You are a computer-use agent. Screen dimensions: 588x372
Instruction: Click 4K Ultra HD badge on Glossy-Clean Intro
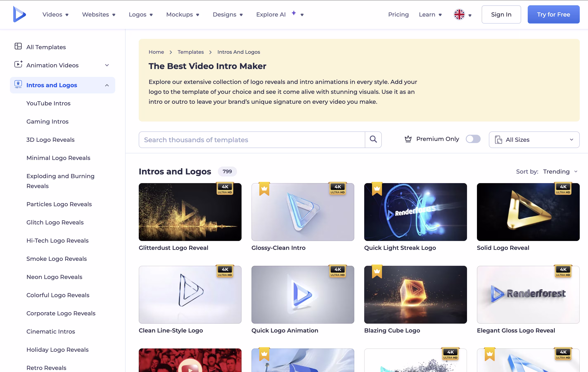(338, 189)
